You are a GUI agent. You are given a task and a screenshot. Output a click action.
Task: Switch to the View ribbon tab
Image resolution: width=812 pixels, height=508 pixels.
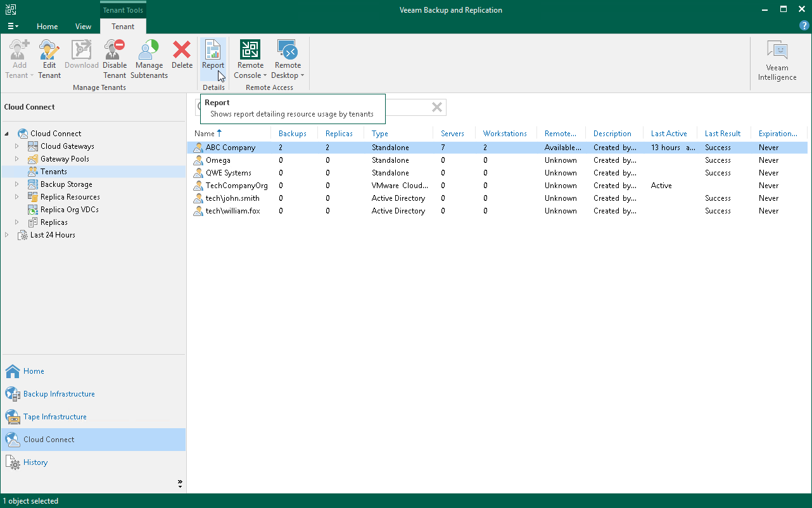83,27
